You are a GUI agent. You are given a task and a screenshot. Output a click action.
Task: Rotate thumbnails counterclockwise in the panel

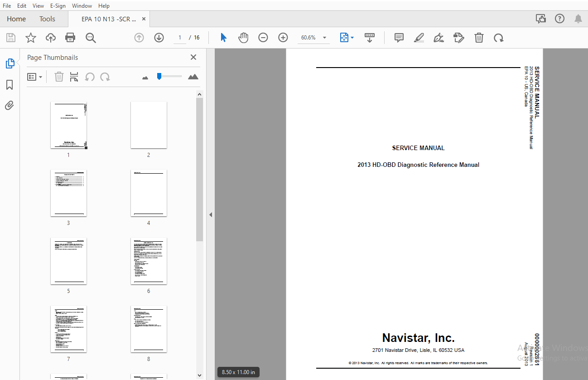click(x=90, y=77)
